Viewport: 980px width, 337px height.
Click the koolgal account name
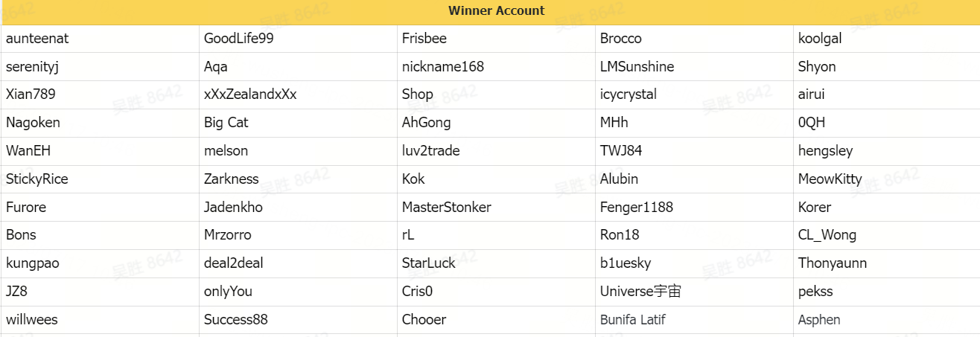[x=820, y=39]
